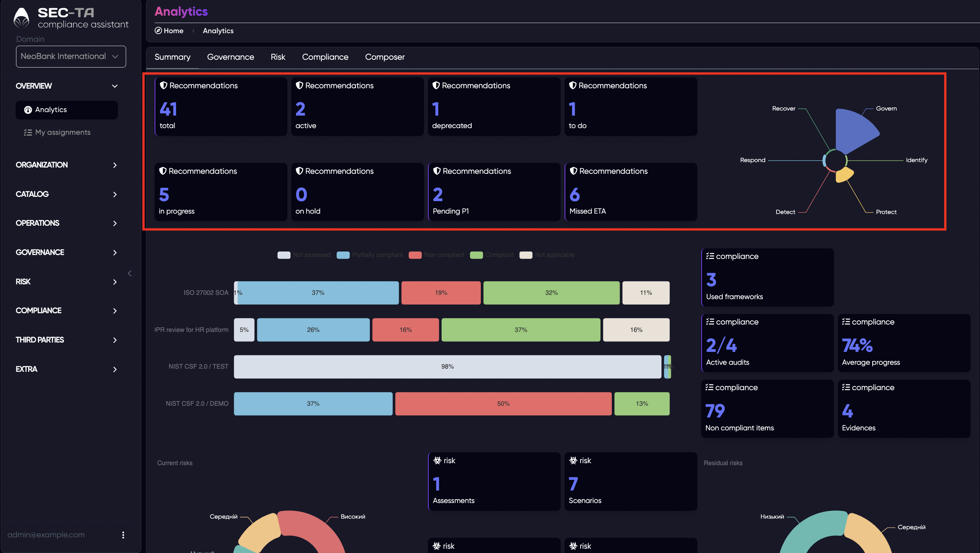The image size is (980, 553).
Task: Switch to the Risk tab
Action: point(278,57)
